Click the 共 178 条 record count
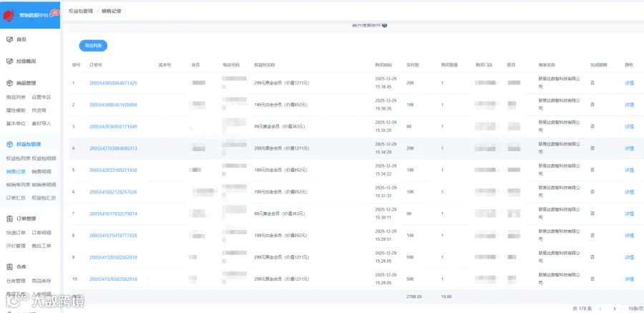Viewport: 644px width, 313px height. tap(582, 309)
